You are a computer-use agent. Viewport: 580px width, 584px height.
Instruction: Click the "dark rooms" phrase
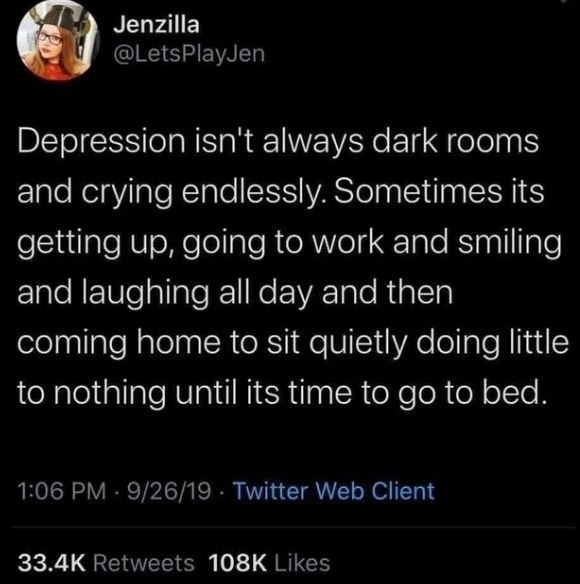(454, 142)
